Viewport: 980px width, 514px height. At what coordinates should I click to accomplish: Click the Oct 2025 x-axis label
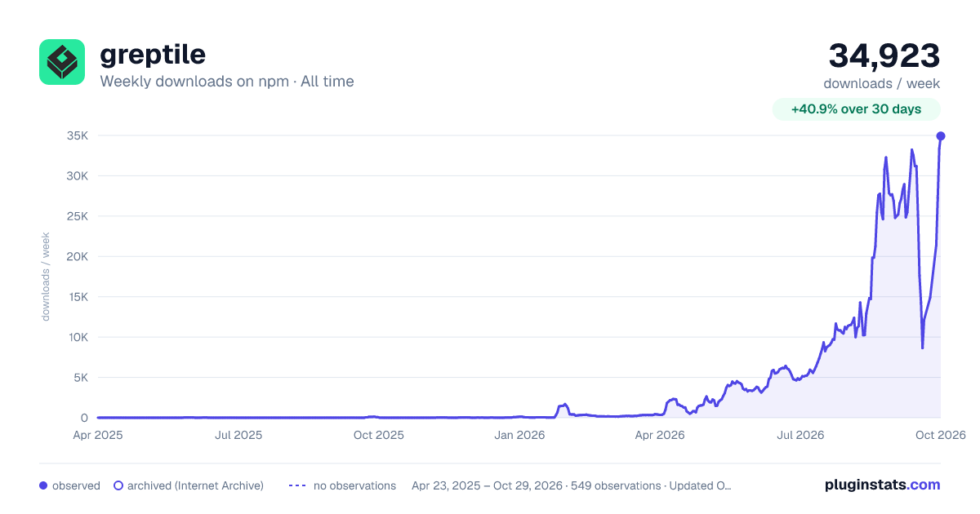coord(379,435)
